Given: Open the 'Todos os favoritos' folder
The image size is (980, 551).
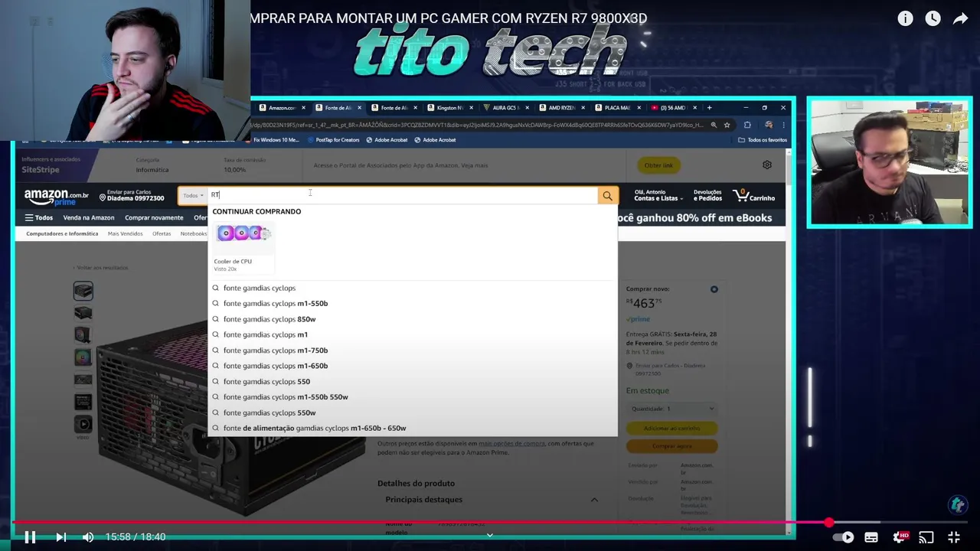Looking at the screenshot, I should pos(763,140).
